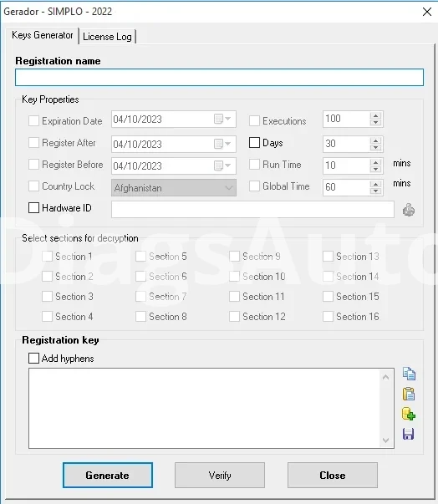
Task: Click into the Hardware ID text field
Action: (x=252, y=209)
